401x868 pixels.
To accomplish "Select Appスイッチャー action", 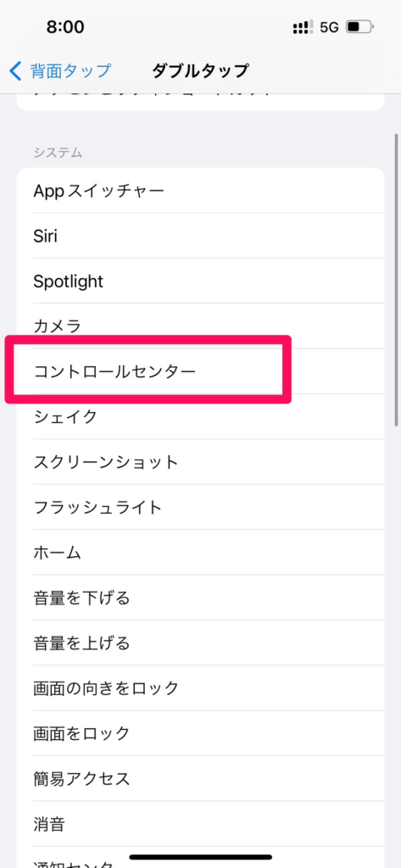I will (x=200, y=191).
